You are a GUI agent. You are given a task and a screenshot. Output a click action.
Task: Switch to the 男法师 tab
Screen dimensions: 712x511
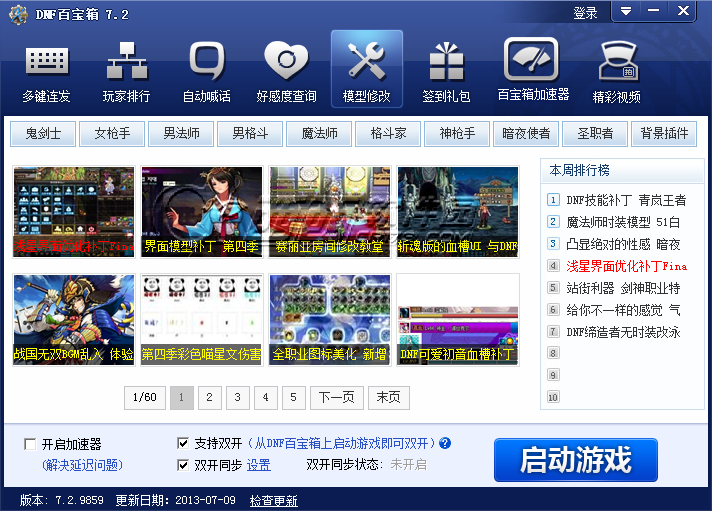181,134
